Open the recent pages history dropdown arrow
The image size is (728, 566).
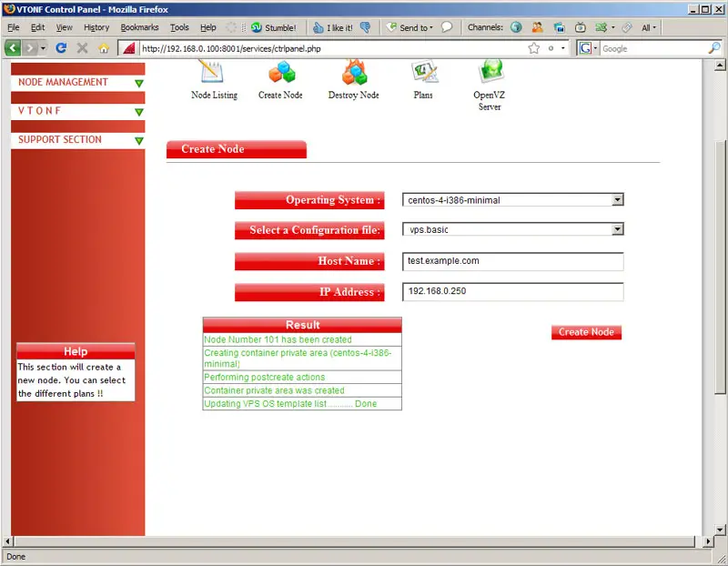pos(43,48)
